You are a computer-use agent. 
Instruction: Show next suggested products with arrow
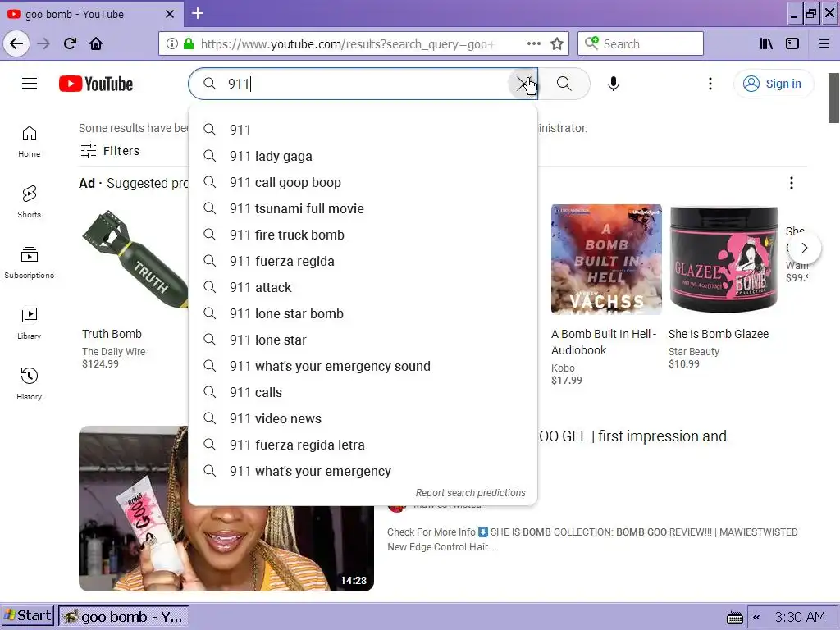click(804, 248)
